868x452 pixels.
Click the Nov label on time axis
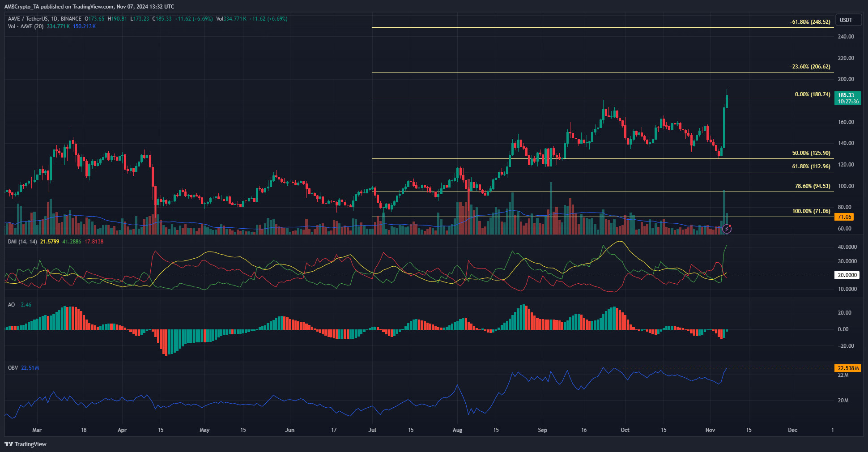pyautogui.click(x=710, y=430)
